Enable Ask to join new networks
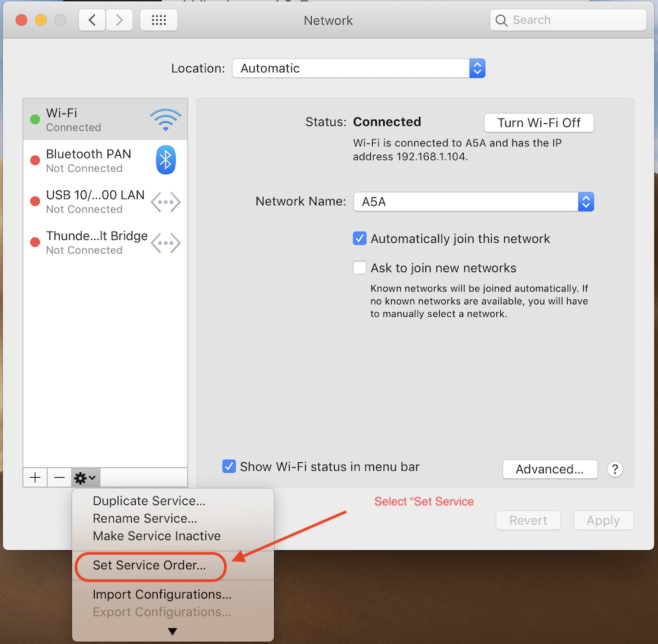This screenshot has width=658, height=644. pos(360,267)
